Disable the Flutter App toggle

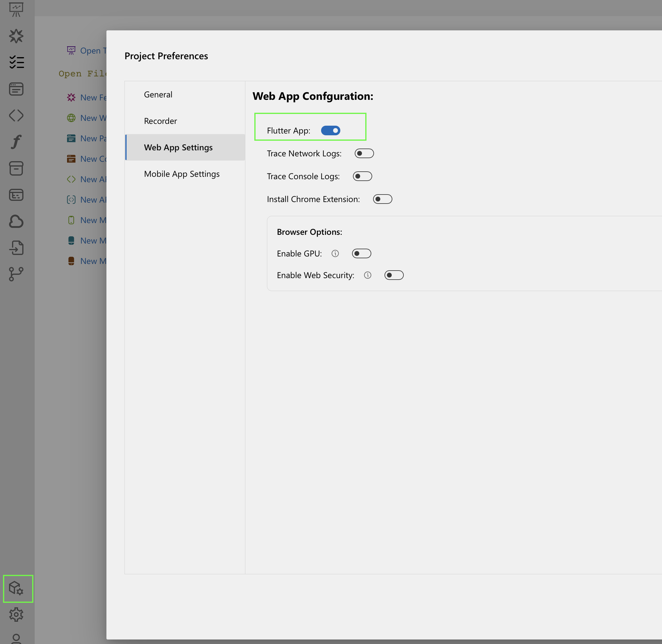[x=330, y=130]
